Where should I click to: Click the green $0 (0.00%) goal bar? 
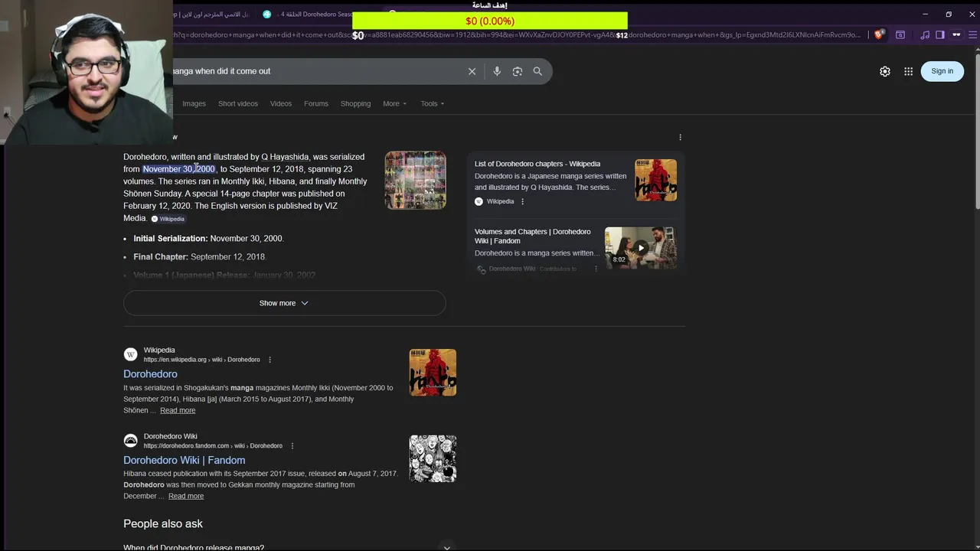click(490, 21)
